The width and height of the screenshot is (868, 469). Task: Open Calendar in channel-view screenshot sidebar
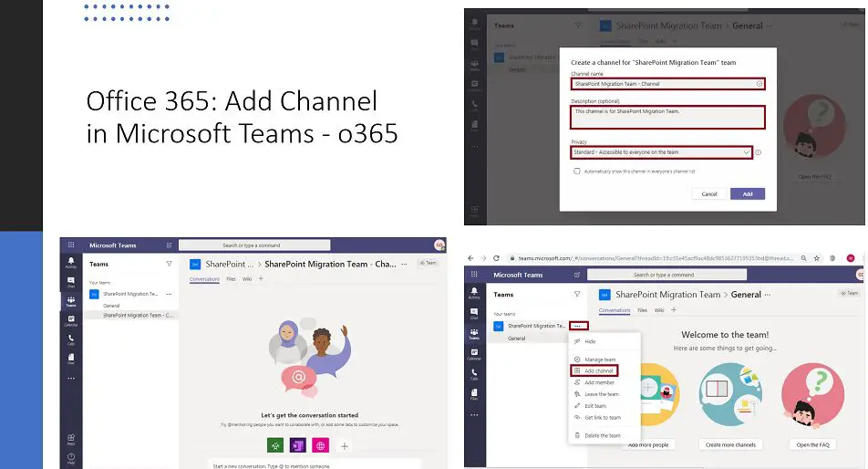(x=71, y=320)
